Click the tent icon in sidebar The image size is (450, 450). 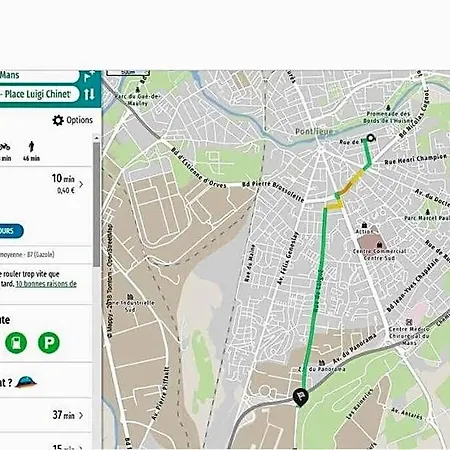click(x=26, y=382)
